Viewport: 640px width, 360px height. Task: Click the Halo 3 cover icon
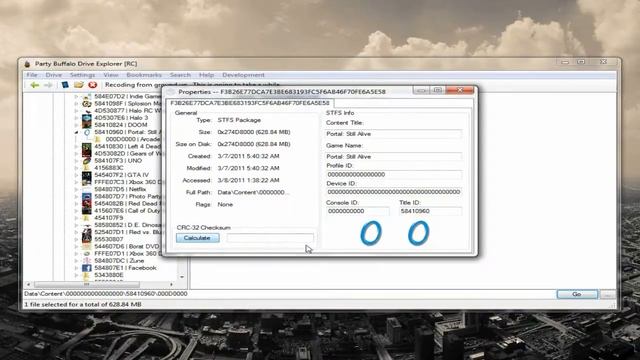pyautogui.click(x=87, y=118)
